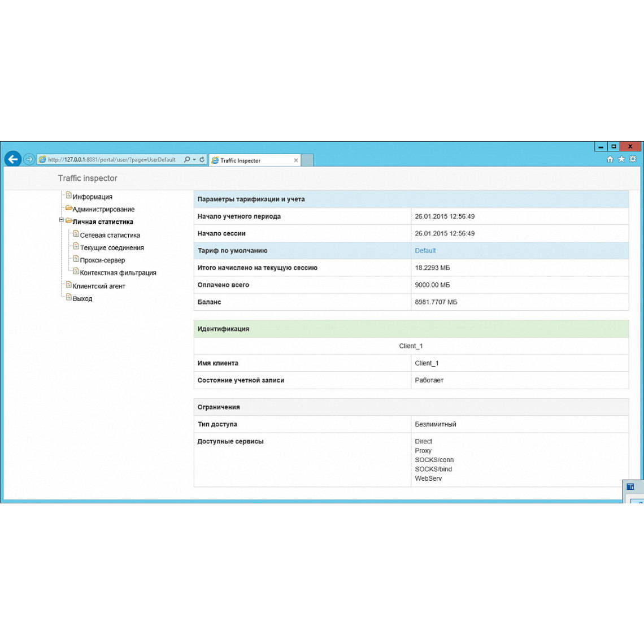Open Текущие соединения page
Viewport: 644px width, 644px height.
pyautogui.click(x=112, y=247)
